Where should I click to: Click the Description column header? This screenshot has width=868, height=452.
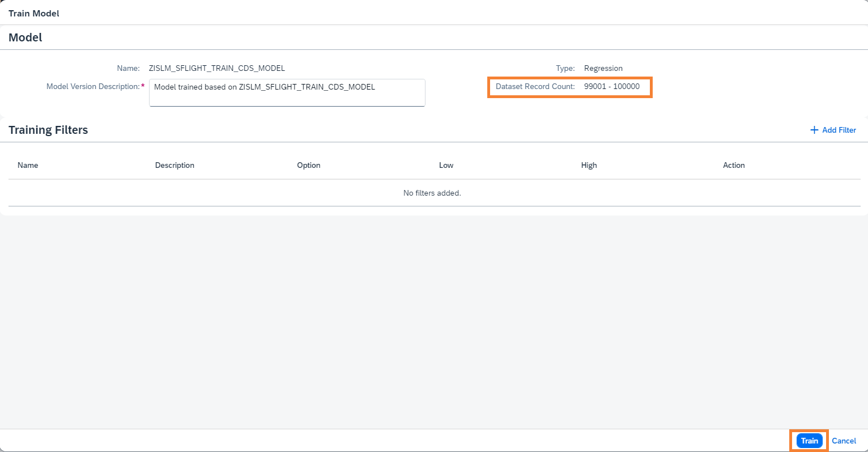(x=175, y=165)
